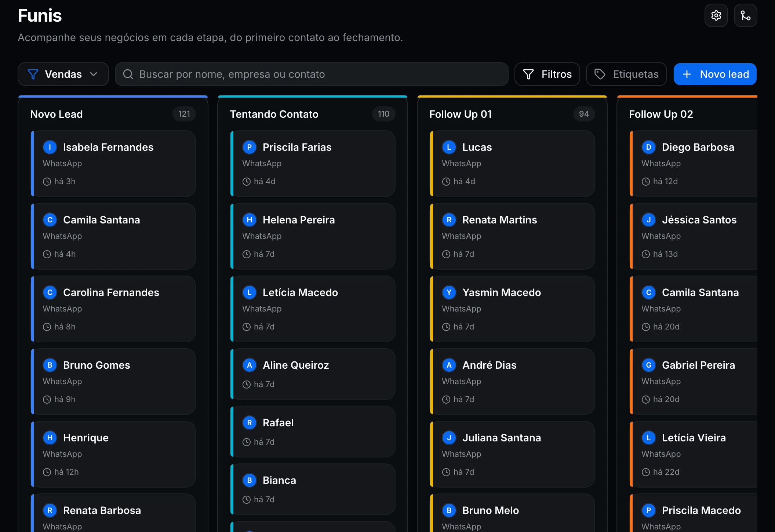Click Diego Barbosa avatar icon
This screenshot has height=532, width=775.
[x=649, y=147]
